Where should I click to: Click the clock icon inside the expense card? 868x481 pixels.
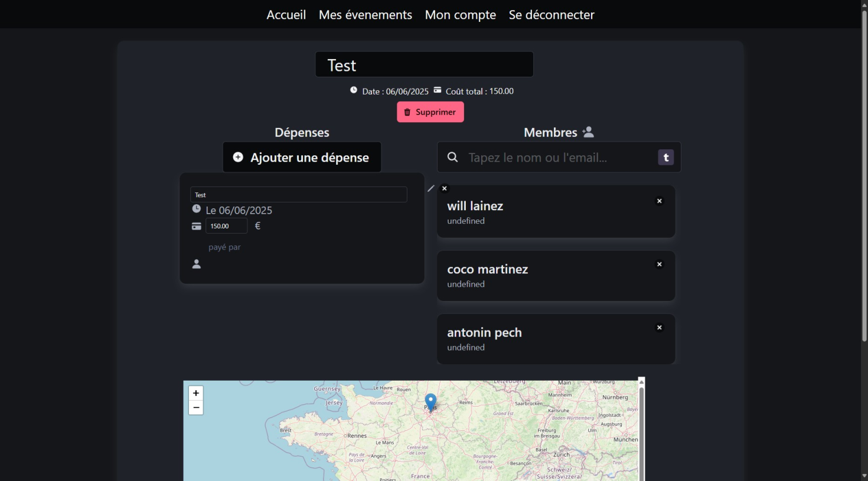pos(196,208)
